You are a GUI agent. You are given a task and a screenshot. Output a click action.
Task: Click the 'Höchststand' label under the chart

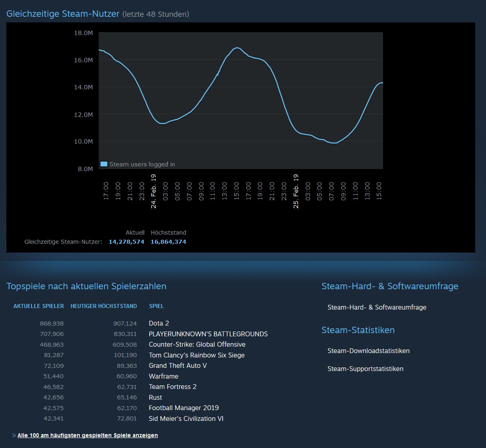[x=168, y=233]
